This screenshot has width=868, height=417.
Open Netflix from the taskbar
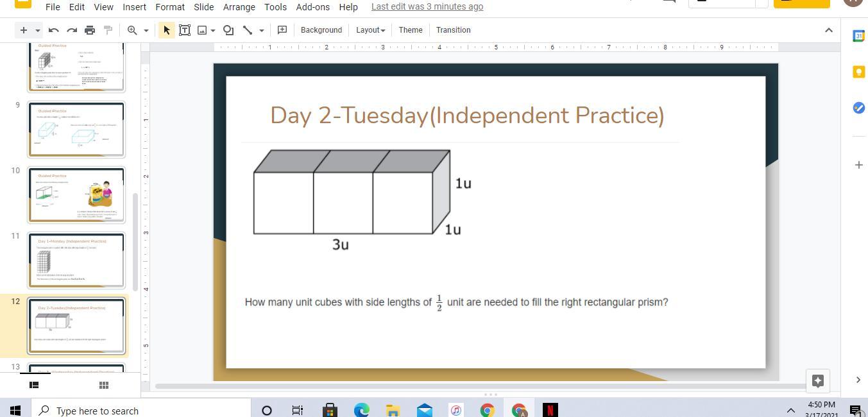(550, 411)
